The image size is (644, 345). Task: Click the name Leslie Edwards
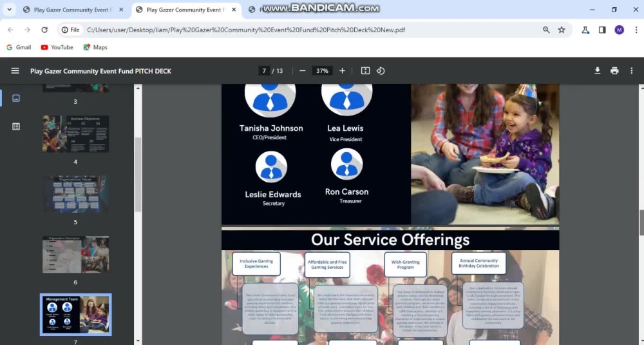pos(273,195)
